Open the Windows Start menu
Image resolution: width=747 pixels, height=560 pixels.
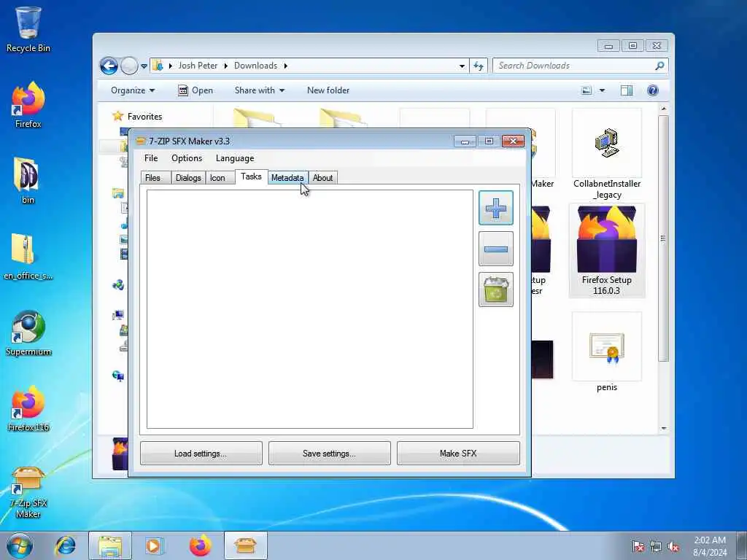click(20, 545)
